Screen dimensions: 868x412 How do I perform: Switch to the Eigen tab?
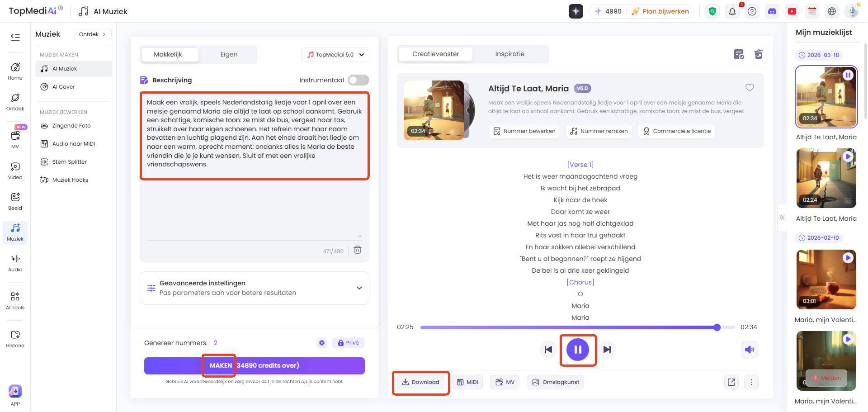click(x=229, y=54)
